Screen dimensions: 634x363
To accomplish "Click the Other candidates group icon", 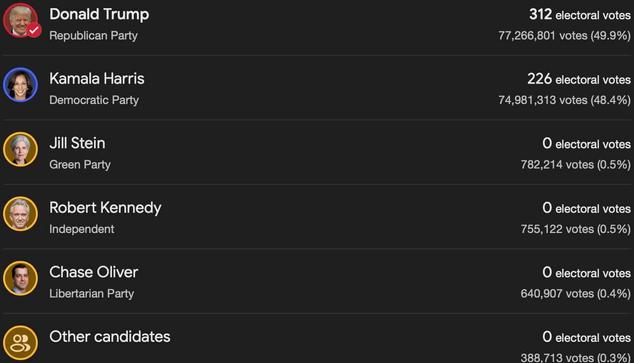I will click(20, 343).
